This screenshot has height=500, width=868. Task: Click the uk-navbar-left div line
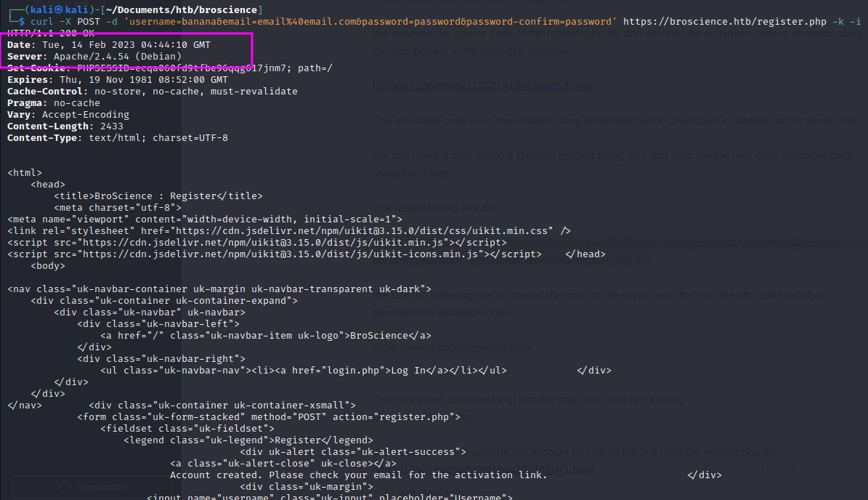click(158, 324)
